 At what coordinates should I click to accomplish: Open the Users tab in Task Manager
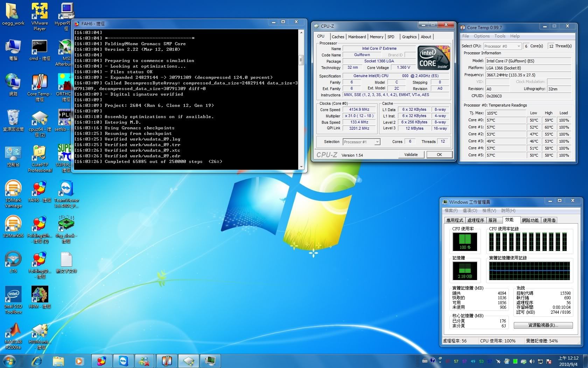pos(549,220)
